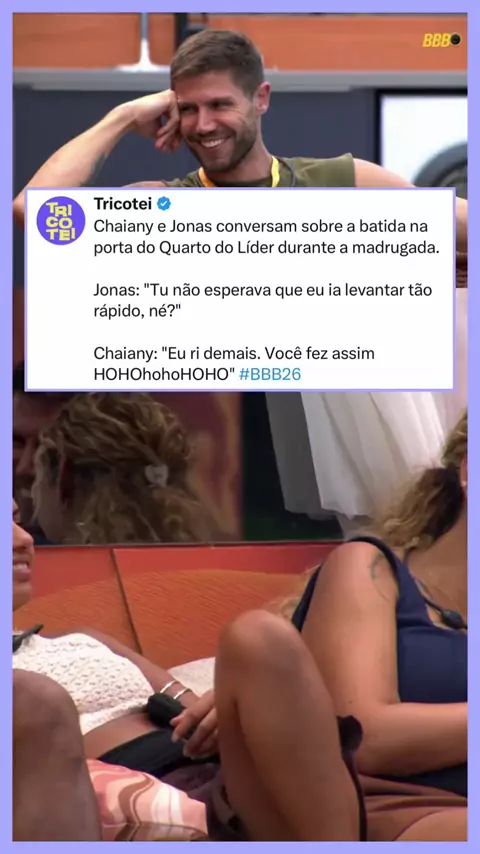Select the Chaiany quote line
Screen dimensions: 480x854
click(234, 364)
